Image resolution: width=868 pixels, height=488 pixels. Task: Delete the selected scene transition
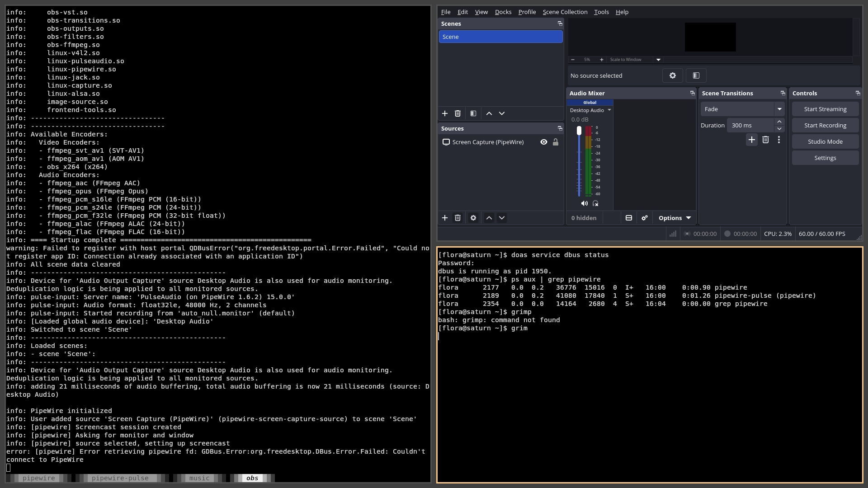click(765, 140)
